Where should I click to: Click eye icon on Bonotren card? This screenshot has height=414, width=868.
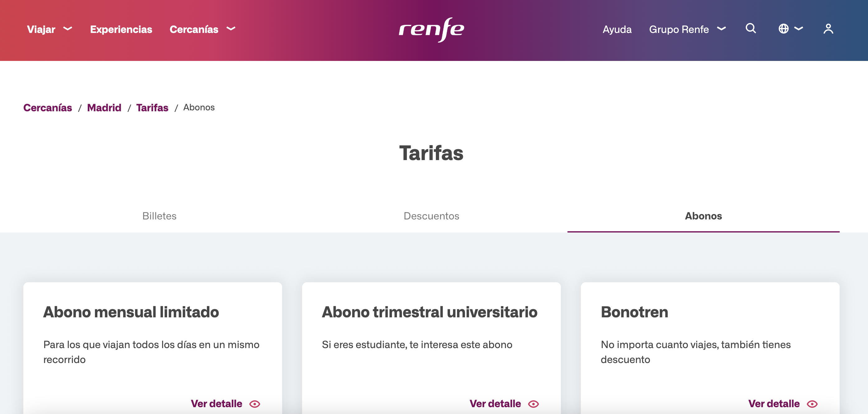pos(812,404)
